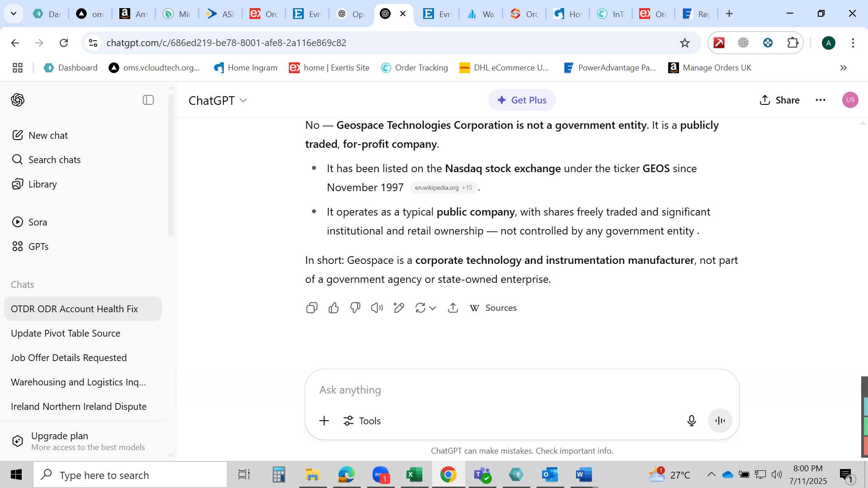Open Warehousing and Logistics Inq... chat
This screenshot has height=488, width=868.
(83, 382)
